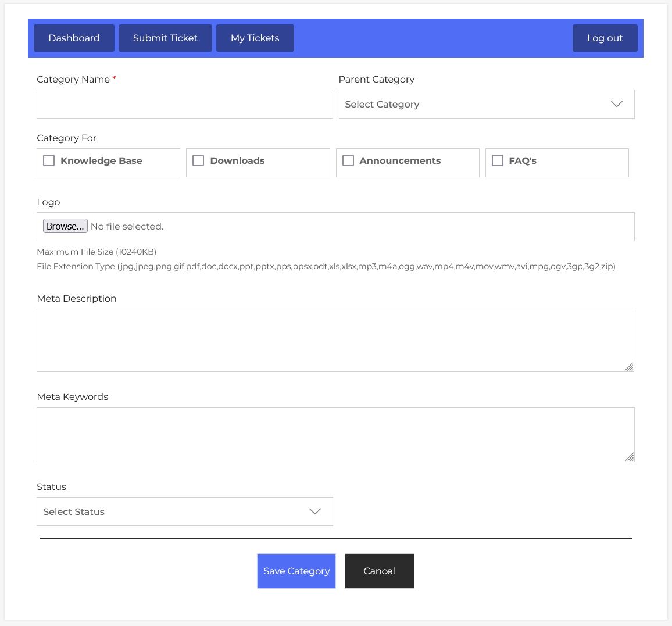The image size is (672, 626).
Task: Click the Parent Category chevron arrow
Action: click(x=616, y=104)
